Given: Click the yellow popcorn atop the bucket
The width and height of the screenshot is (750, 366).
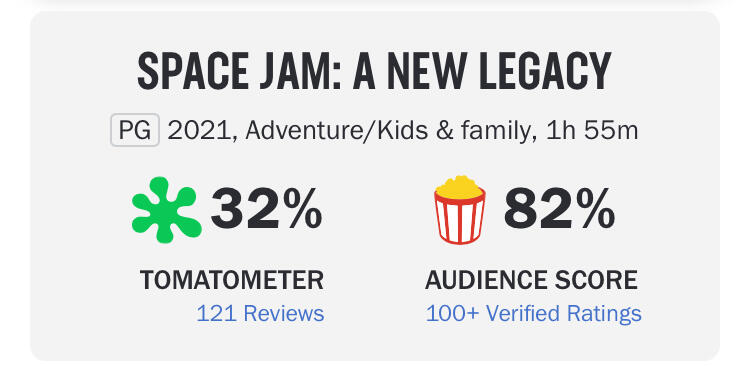Looking at the screenshot, I should point(460,187).
